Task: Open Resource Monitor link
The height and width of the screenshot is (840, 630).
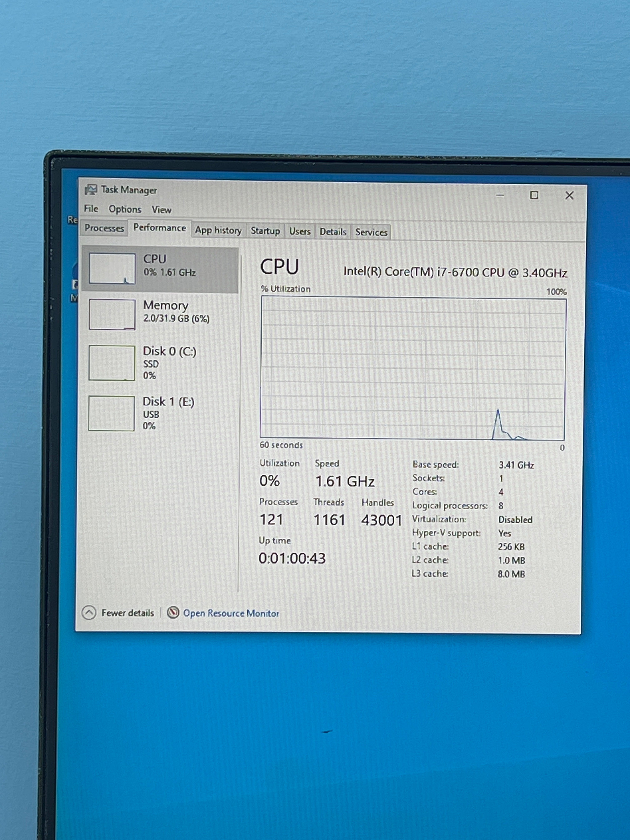Action: [231, 613]
